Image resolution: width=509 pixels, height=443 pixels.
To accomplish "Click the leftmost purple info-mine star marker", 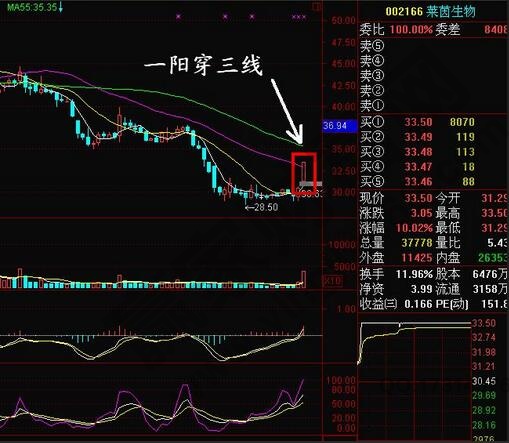I will 179,16.
